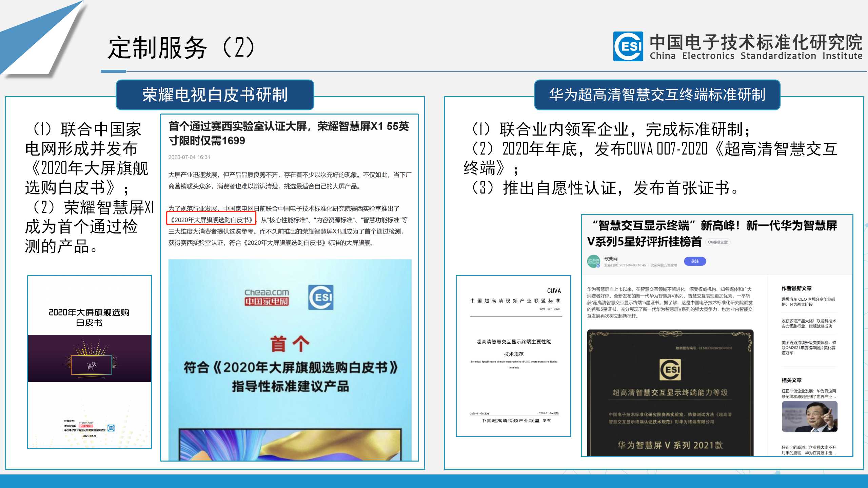Screen dimensions: 868x488
Task: Click the TV screen image in banner
Action: pyautogui.click(x=290, y=444)
